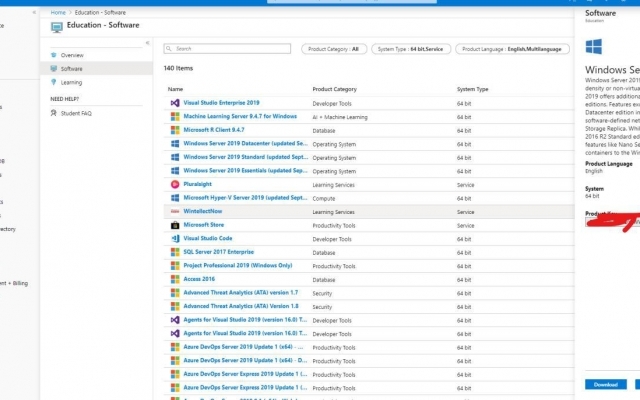The height and width of the screenshot is (400, 640).
Task: Sort by the Name column header
Action: 176,89
